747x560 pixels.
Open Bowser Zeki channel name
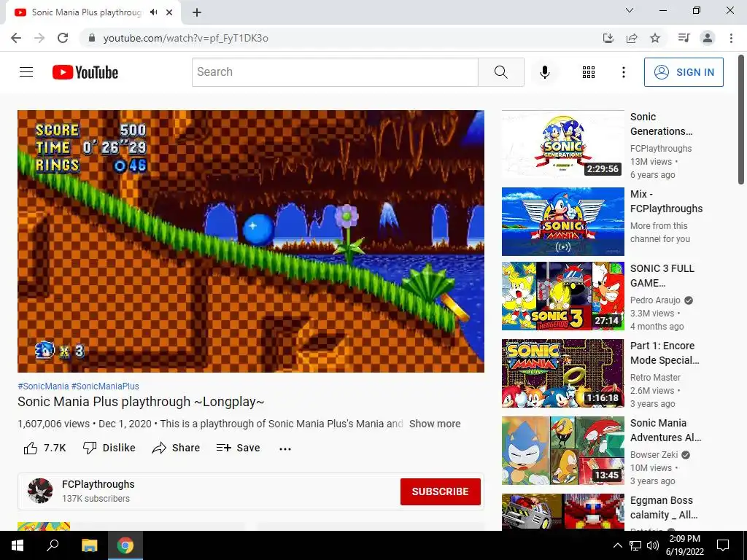[x=654, y=455]
